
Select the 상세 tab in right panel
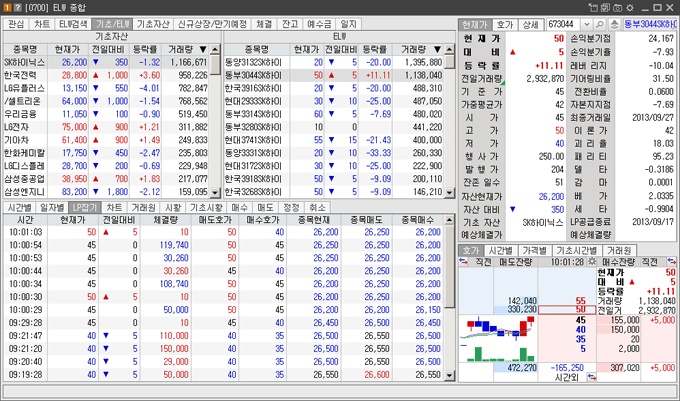point(530,25)
